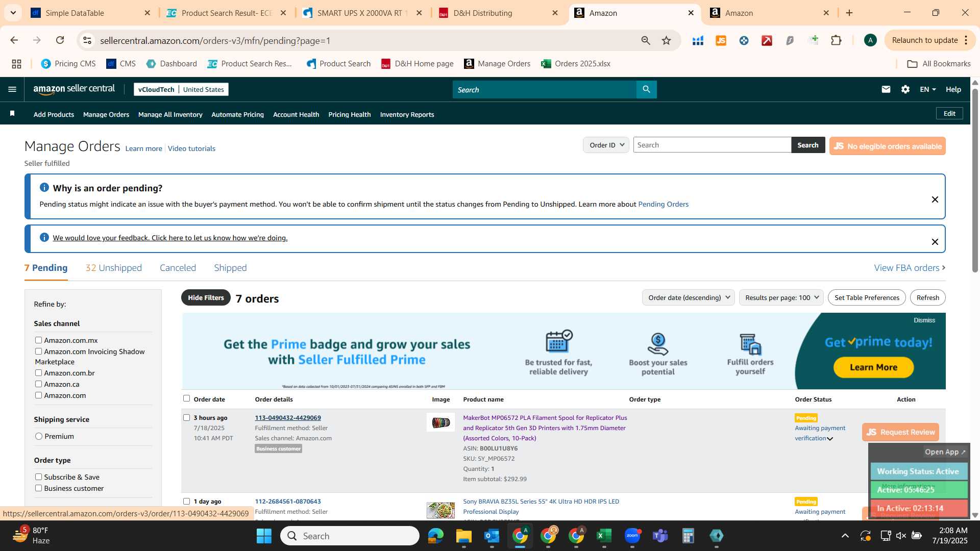Check the Subscribe & Save order type
The image size is (980, 551).
click(x=38, y=477)
